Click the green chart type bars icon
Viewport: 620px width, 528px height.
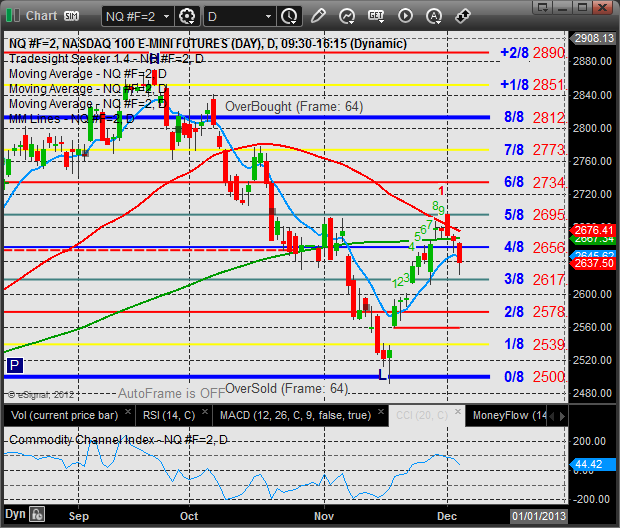[x=13, y=16]
